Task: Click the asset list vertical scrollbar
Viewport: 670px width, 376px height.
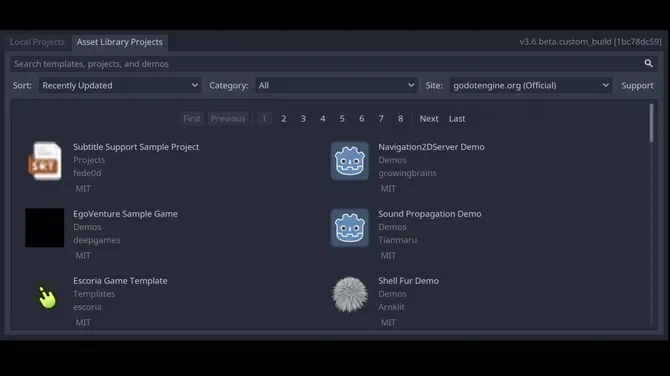Action: (x=651, y=123)
